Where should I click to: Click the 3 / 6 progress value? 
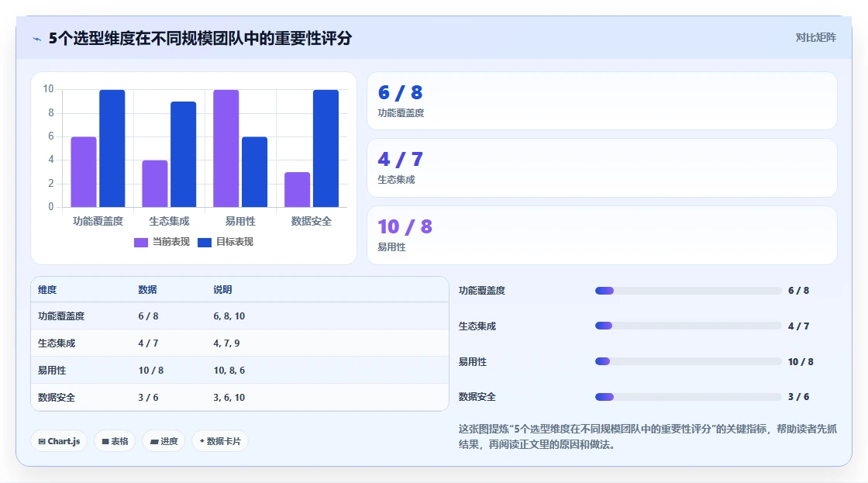pyautogui.click(x=799, y=397)
